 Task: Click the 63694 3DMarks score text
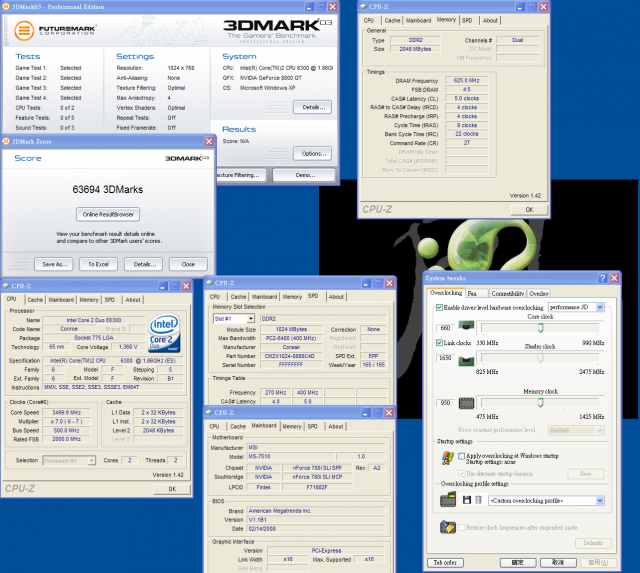point(108,190)
